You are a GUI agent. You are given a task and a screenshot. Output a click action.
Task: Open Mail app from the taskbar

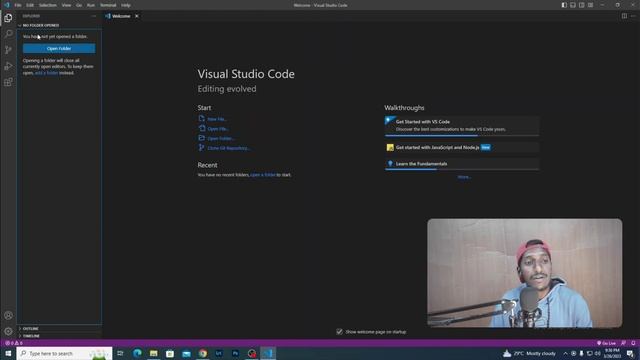(x=186, y=353)
